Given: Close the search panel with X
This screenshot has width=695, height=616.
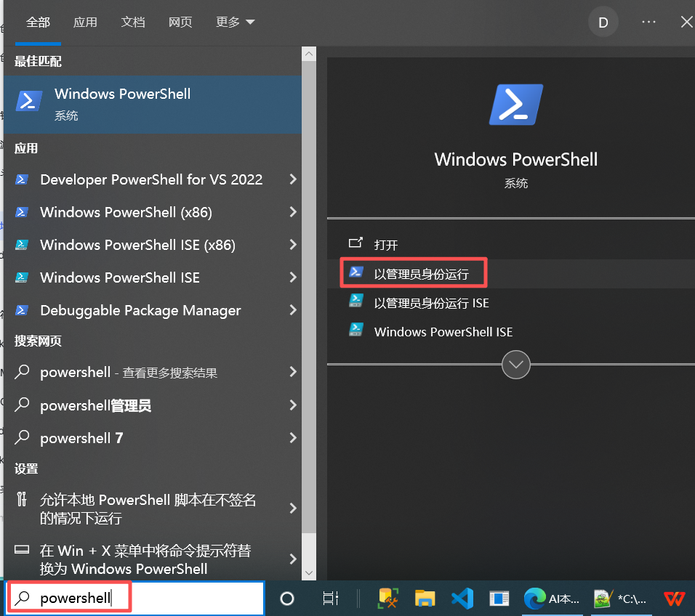Looking at the screenshot, I should [x=686, y=22].
